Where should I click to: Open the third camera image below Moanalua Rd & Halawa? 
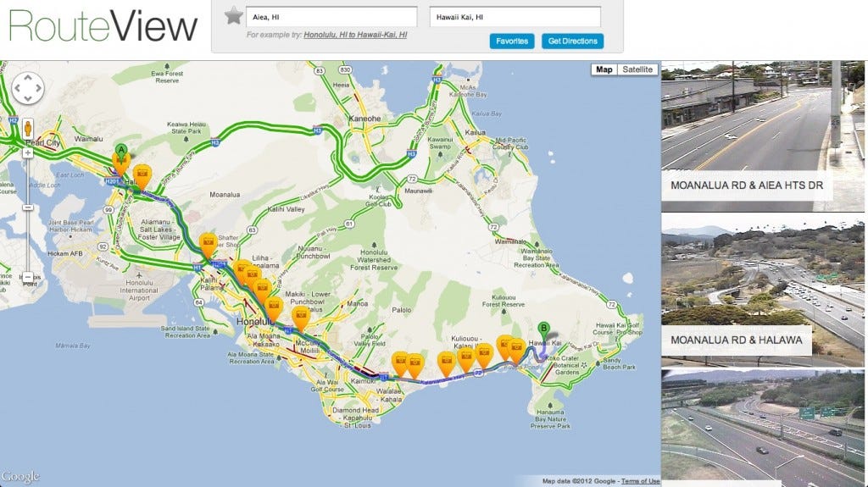point(763,429)
